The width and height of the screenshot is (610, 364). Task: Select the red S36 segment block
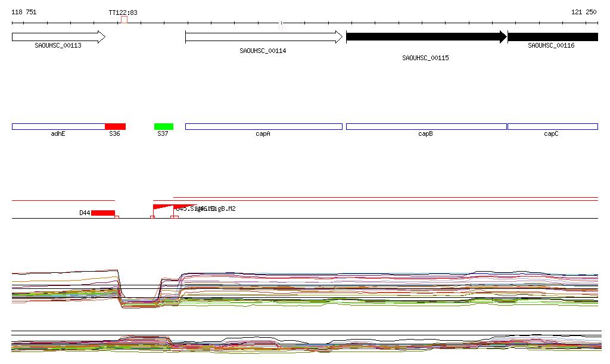115,126
